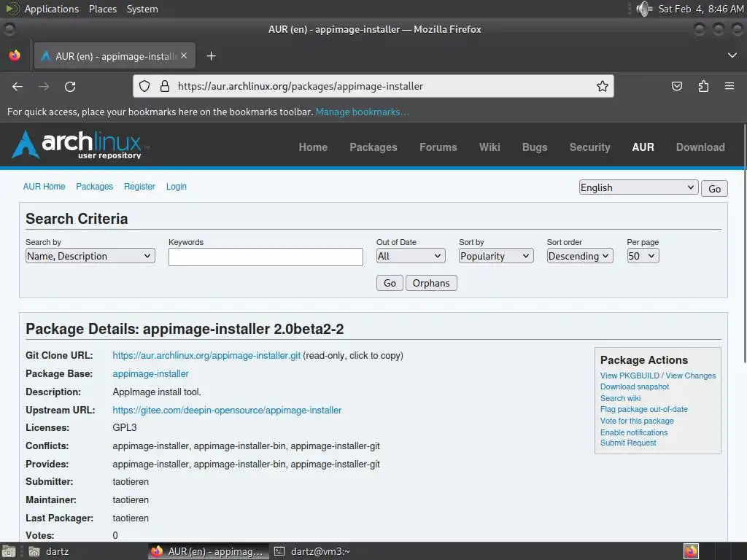Open the Security navigation item
Viewport: 747px width, 560px height.
[589, 147]
